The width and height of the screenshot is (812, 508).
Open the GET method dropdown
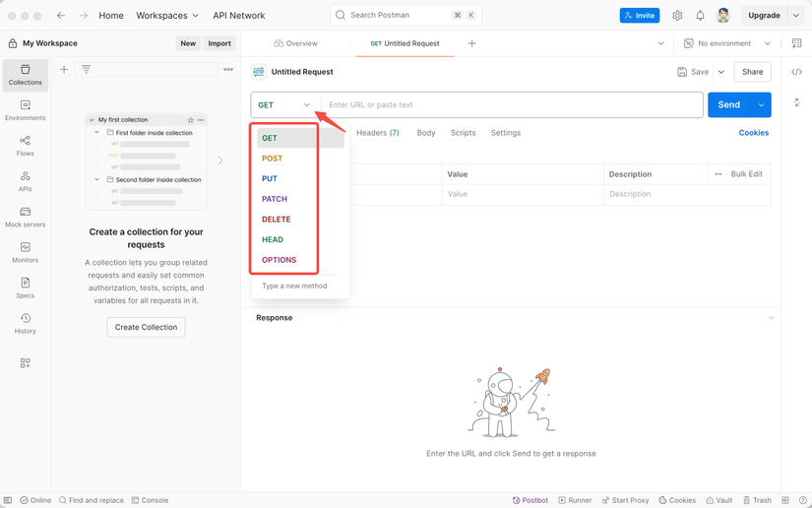pyautogui.click(x=284, y=104)
